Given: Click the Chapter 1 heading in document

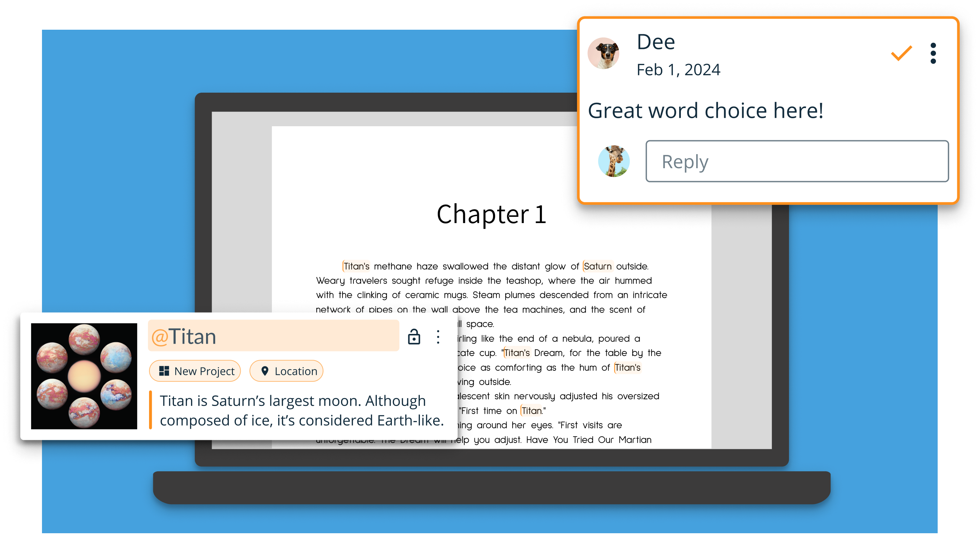Looking at the screenshot, I should click(x=489, y=214).
